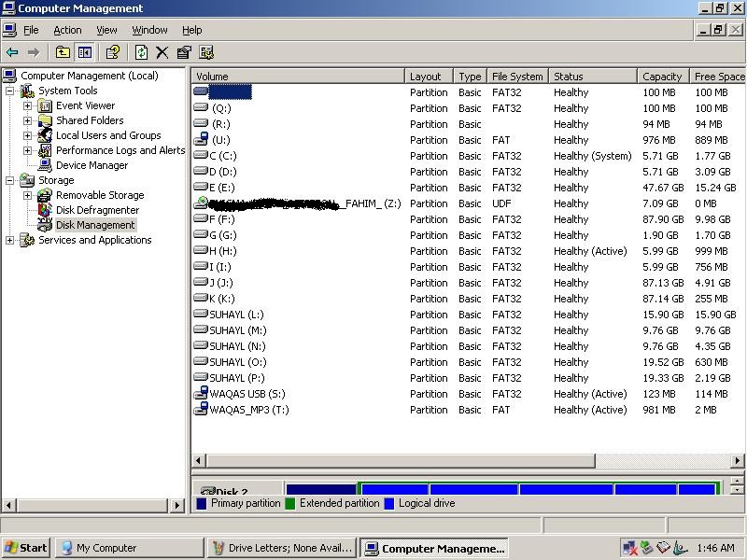Viewport: 747px width, 560px height.
Task: Click the removable drive icon for (U:)
Action: point(201,139)
